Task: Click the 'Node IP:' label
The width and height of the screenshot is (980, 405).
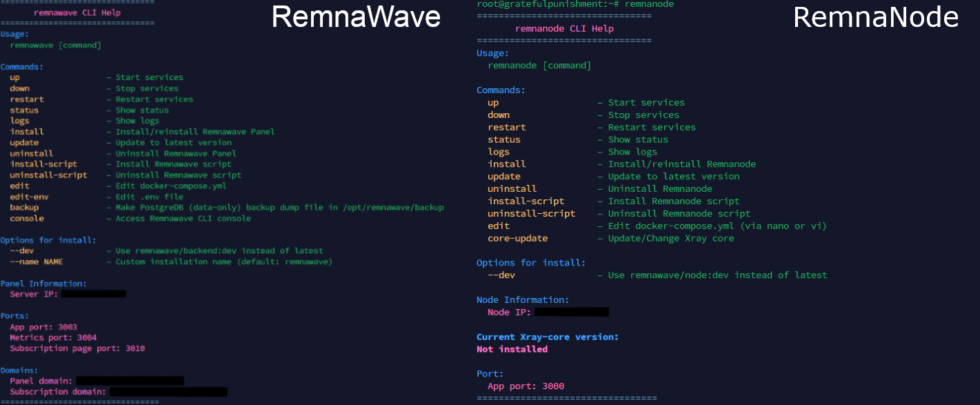Action: pos(509,313)
